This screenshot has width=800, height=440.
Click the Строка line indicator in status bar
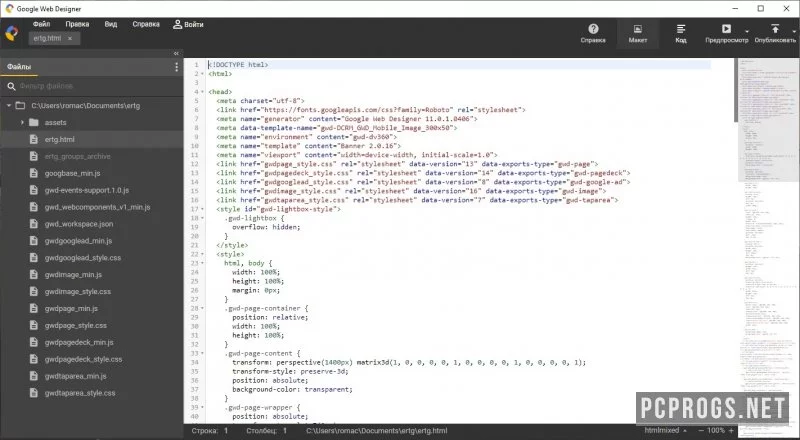pos(210,431)
